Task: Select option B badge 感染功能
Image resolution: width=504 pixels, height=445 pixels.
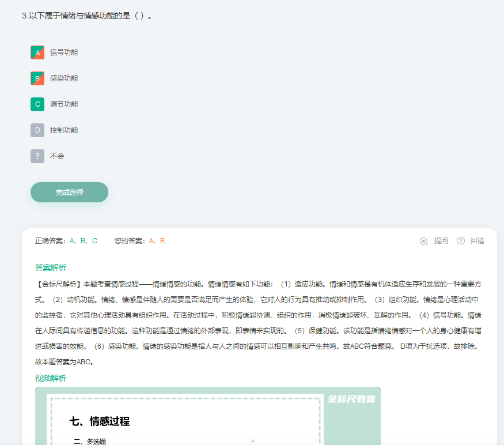Action: (37, 78)
